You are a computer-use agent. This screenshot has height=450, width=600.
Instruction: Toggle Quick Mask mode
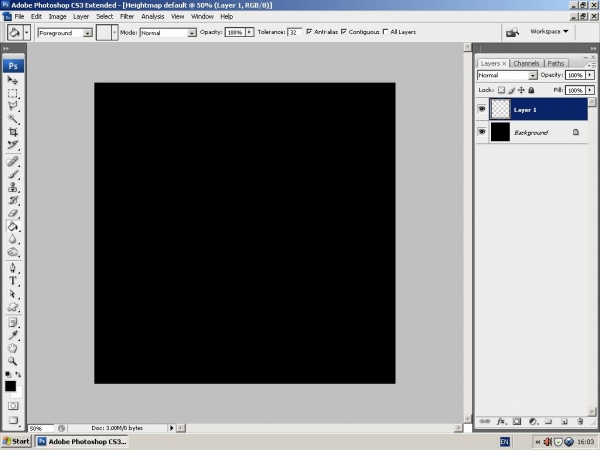(x=13, y=406)
